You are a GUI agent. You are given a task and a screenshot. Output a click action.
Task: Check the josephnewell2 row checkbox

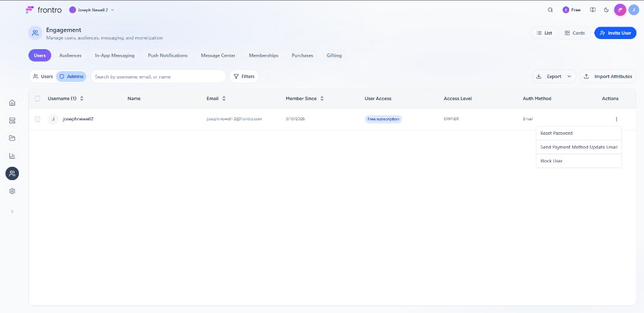click(x=37, y=119)
